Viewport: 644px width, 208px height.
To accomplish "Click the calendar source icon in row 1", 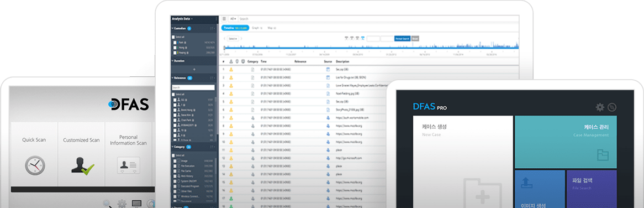I will point(328,70).
